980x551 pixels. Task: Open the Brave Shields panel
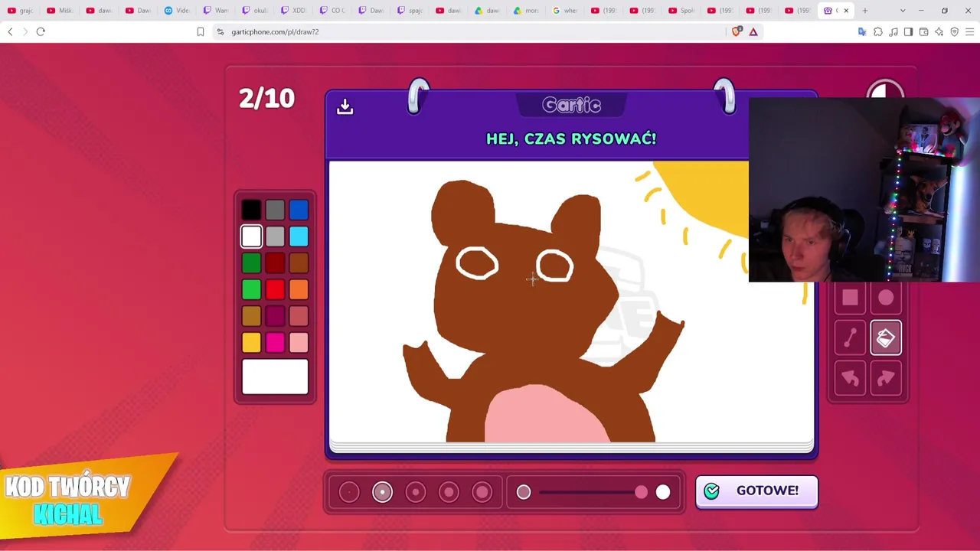[737, 31]
